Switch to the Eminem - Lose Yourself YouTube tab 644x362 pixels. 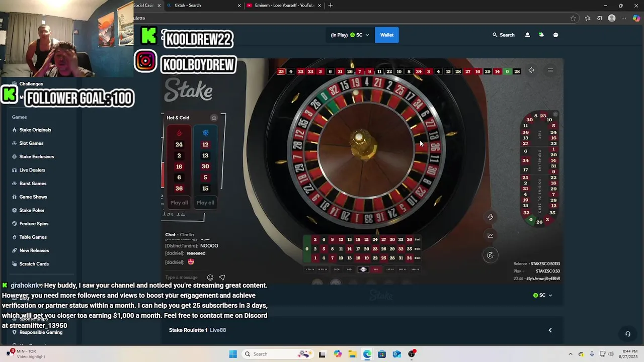coord(285,5)
